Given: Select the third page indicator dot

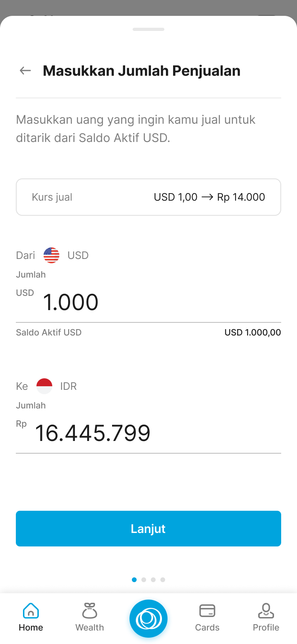Looking at the screenshot, I should coord(153,580).
